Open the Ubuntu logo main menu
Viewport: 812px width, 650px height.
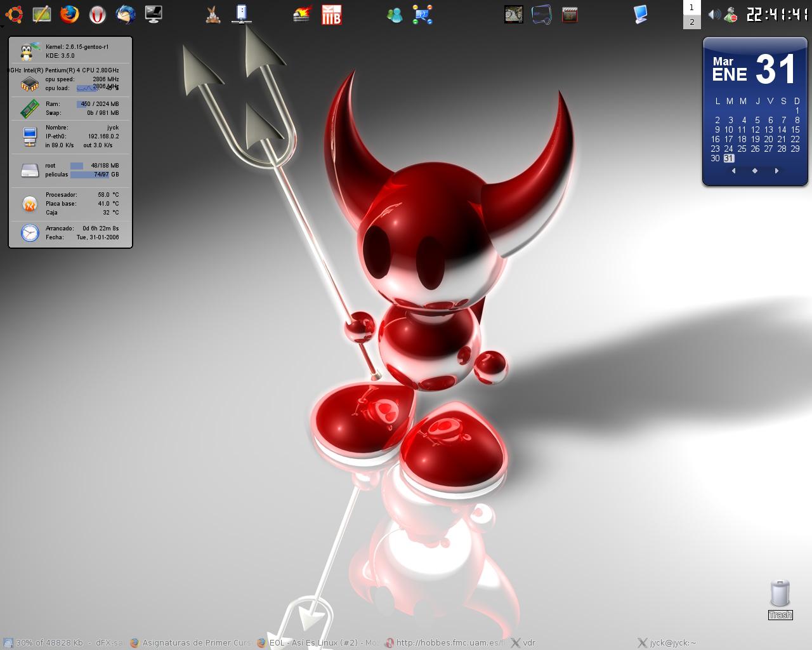[x=14, y=14]
